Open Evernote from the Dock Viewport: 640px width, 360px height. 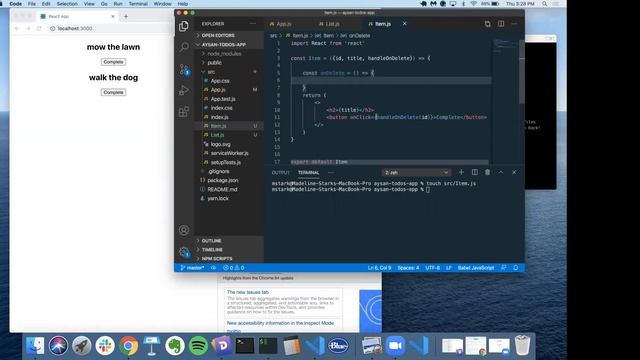click(x=175, y=346)
